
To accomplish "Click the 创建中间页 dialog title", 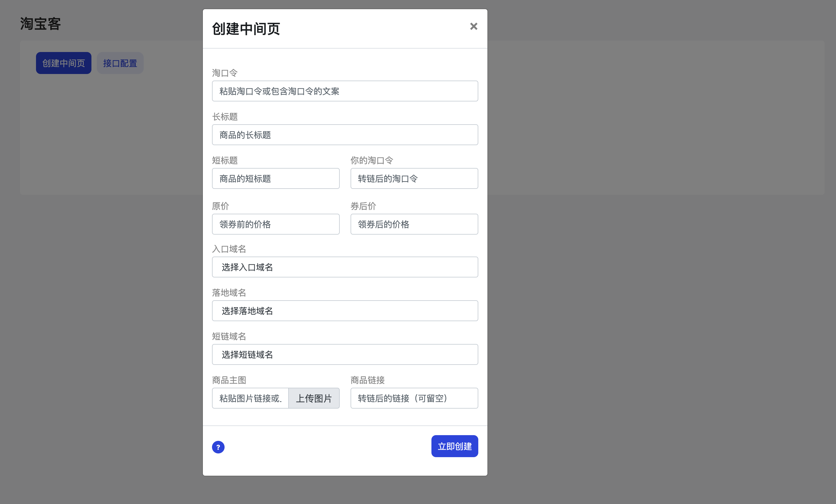I will click(246, 29).
